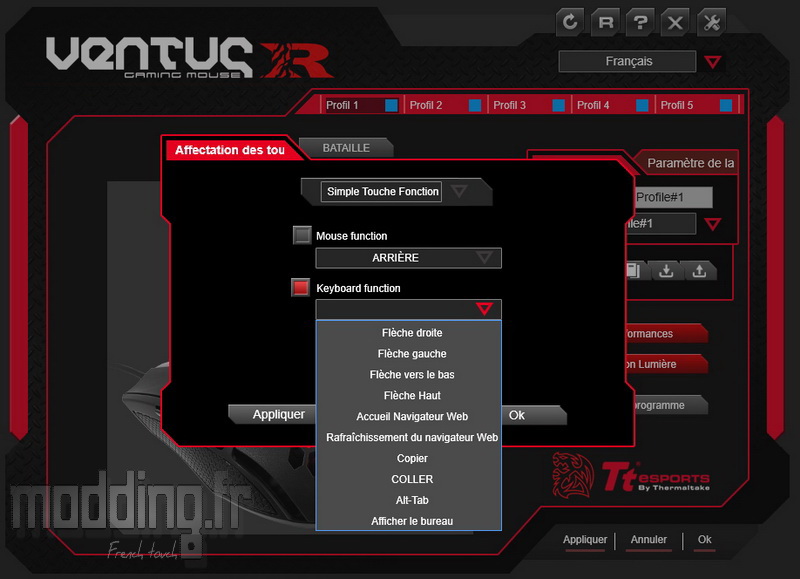The width and height of the screenshot is (800, 579).
Task: Select Alt-Tab from the keyboard list
Action: click(411, 500)
